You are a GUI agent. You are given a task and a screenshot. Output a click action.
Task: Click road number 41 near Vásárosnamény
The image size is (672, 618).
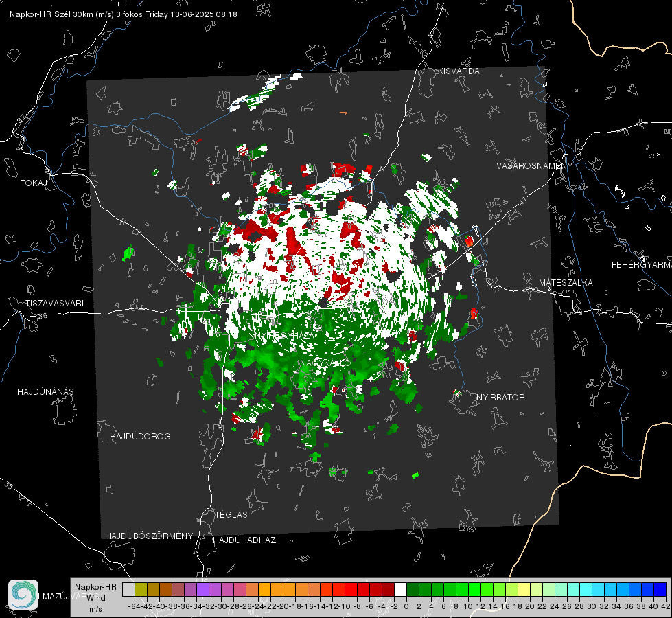(522, 201)
